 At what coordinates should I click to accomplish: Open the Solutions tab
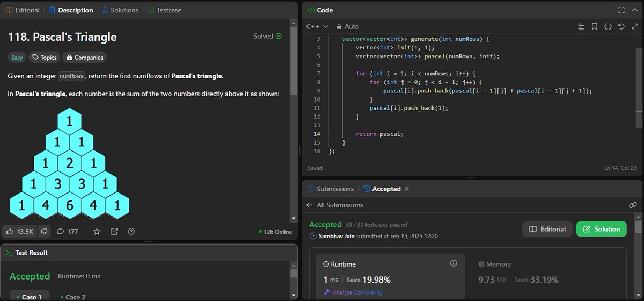click(119, 10)
